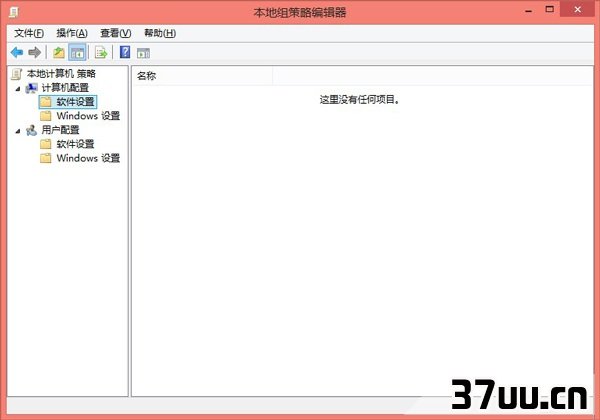Click the 名称 column header
Viewport: 600px width, 420px height.
click(x=202, y=76)
